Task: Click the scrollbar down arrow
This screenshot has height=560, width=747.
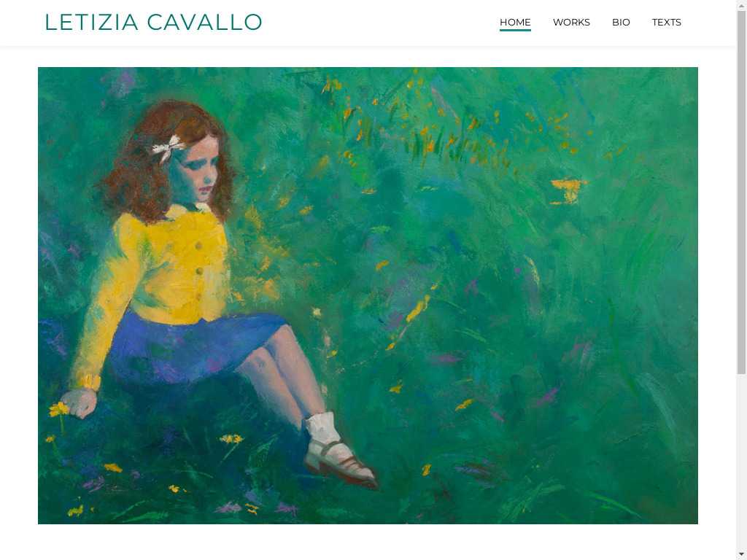Action: 742,554
